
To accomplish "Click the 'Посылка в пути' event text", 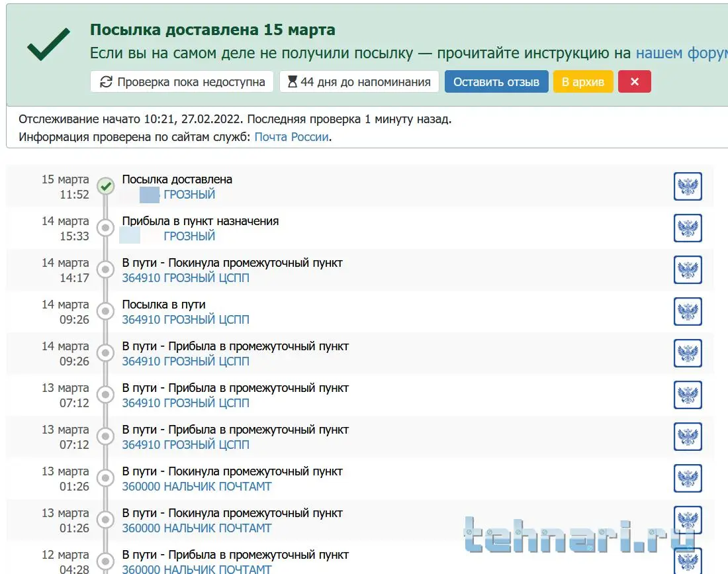I will pyautogui.click(x=163, y=305).
